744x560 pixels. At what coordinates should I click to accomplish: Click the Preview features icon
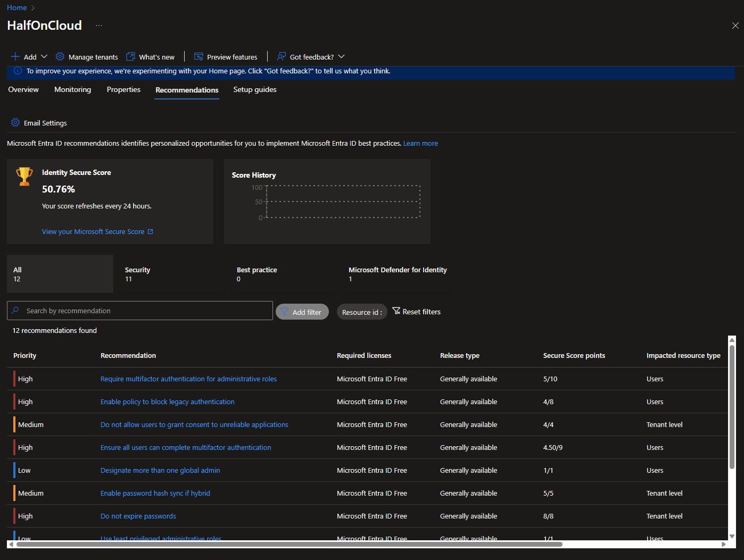(x=199, y=57)
